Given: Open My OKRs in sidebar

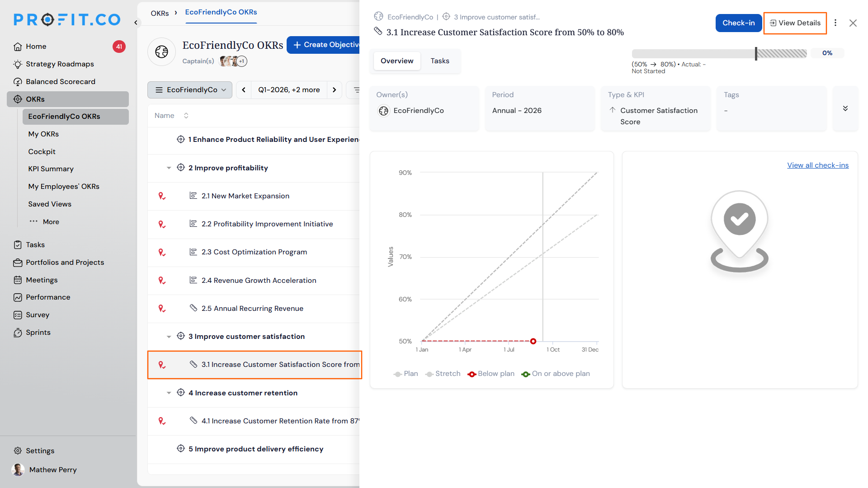Looking at the screenshot, I should 43,134.
